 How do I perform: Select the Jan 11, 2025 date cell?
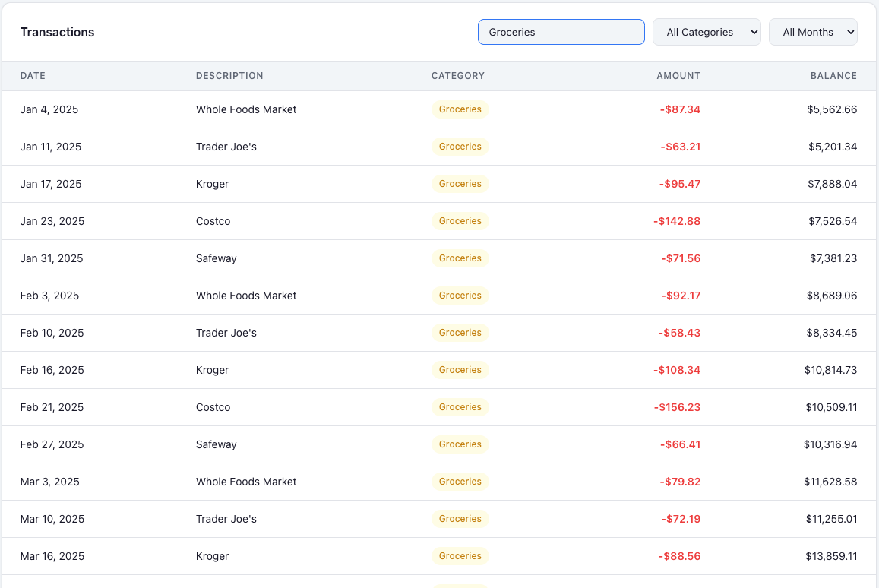[x=51, y=147]
